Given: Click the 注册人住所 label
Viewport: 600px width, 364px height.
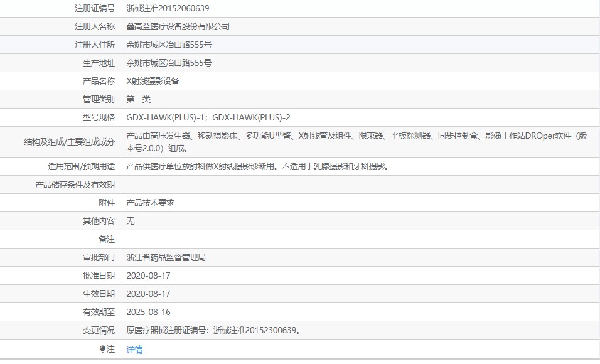Looking at the screenshot, I should pyautogui.click(x=95, y=45).
